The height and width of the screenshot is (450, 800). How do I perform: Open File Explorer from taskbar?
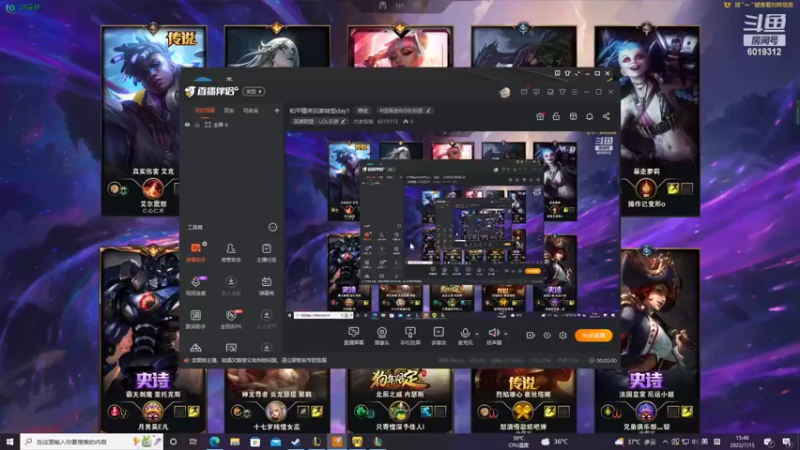pos(235,442)
